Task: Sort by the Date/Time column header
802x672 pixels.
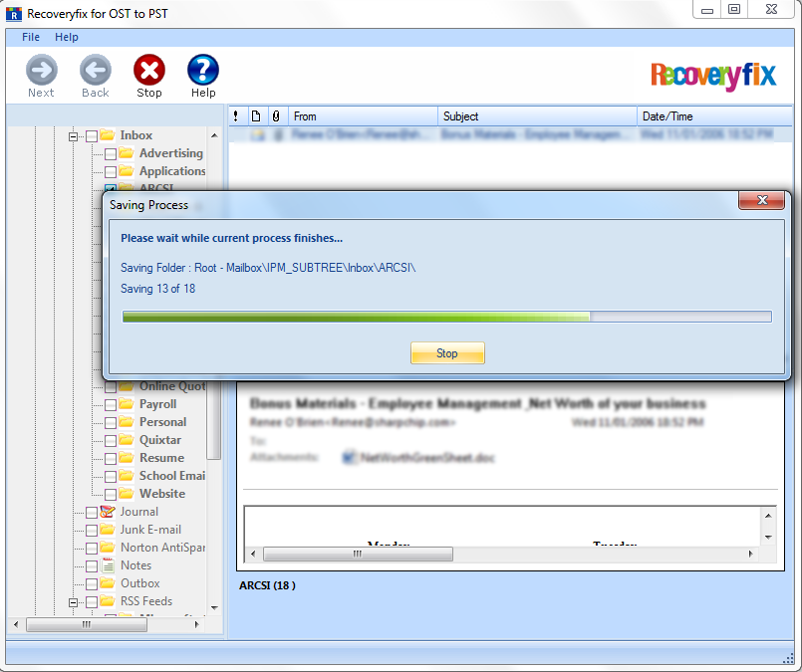Action: point(715,116)
